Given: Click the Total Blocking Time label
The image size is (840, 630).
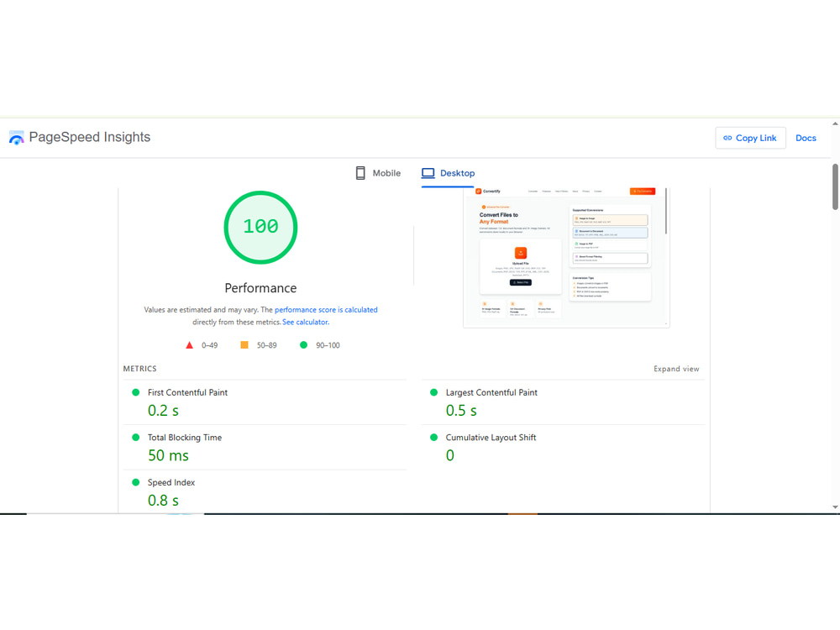Looking at the screenshot, I should pos(184,437).
